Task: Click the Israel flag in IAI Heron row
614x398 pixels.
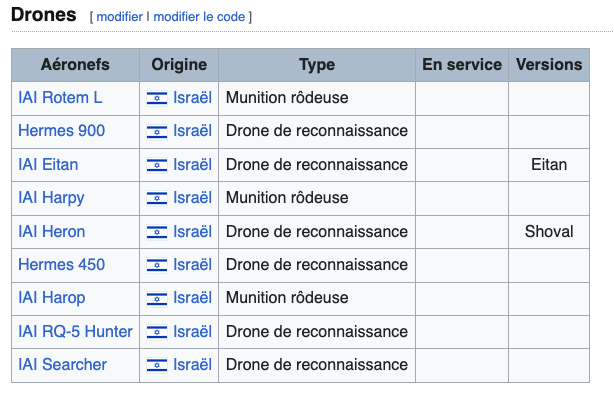Action: 157,232
